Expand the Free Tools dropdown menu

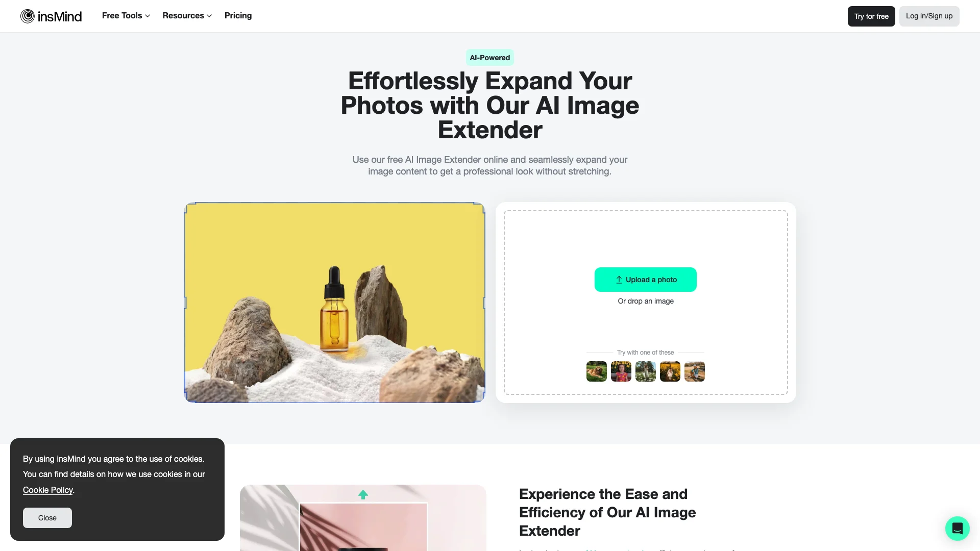(126, 15)
